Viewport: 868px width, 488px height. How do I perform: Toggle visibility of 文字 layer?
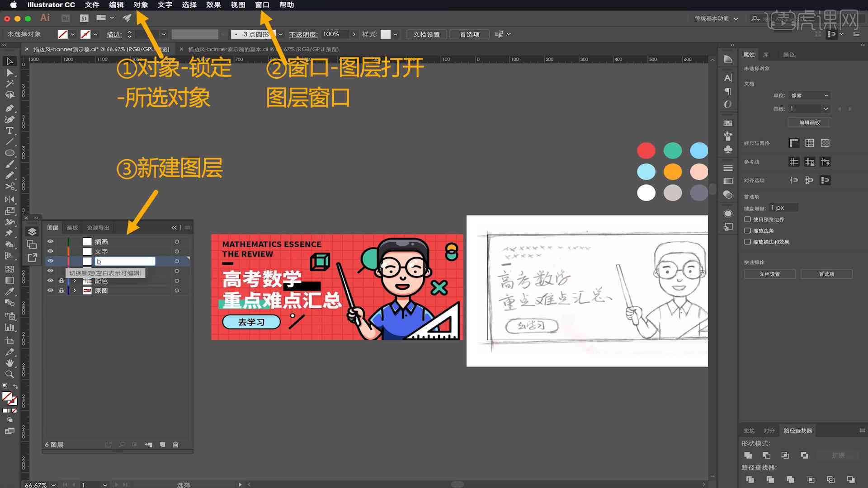50,251
